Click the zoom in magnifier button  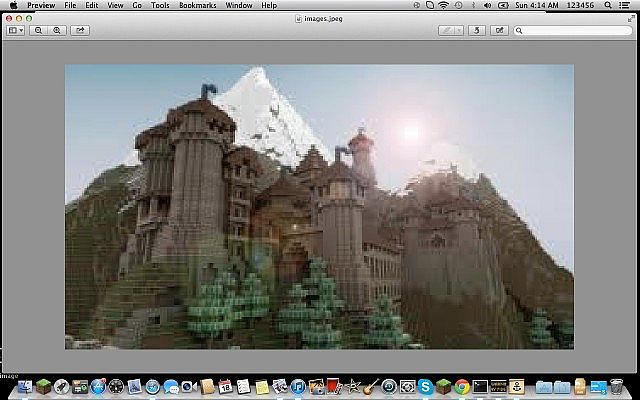[57, 31]
